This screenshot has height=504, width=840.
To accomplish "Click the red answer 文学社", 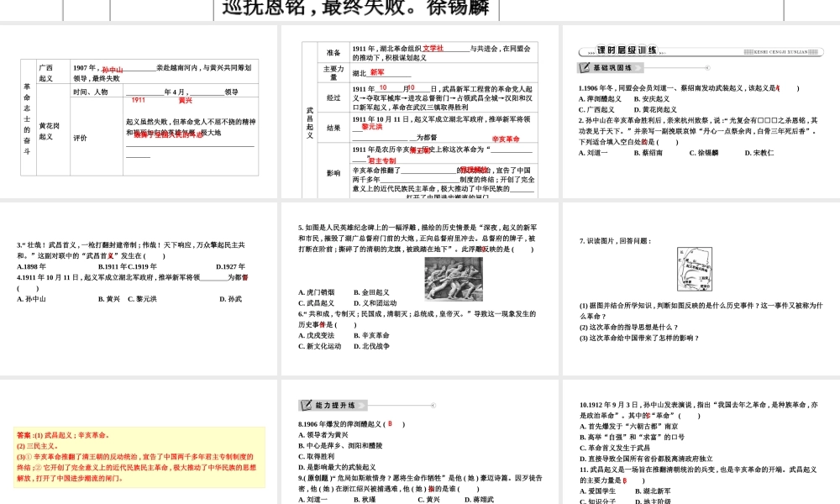I will click(433, 48).
